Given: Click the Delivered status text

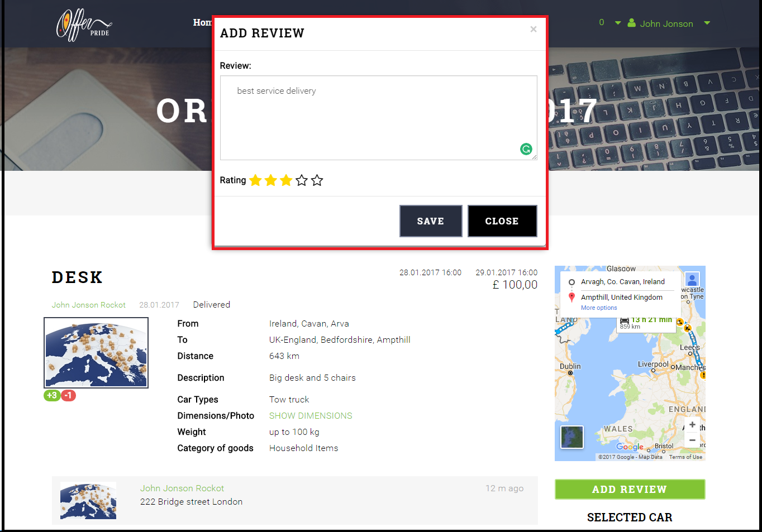Looking at the screenshot, I should [212, 305].
